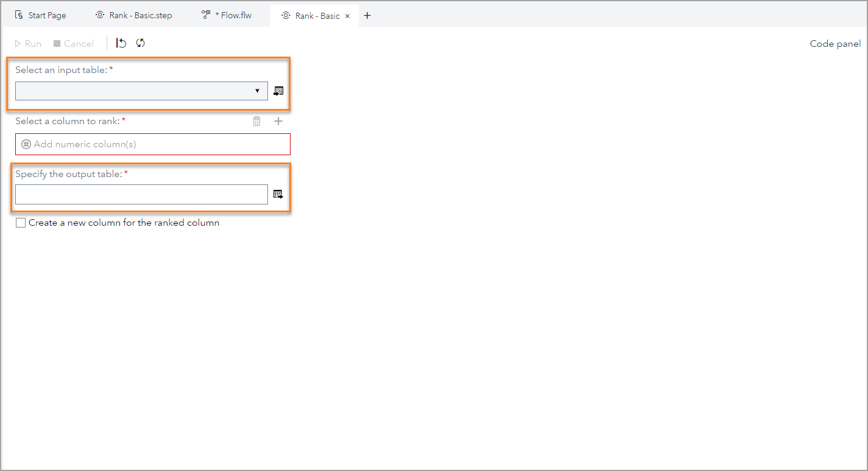The width and height of the screenshot is (868, 471).
Task: Delete the rank column using the trash icon
Action: click(256, 120)
